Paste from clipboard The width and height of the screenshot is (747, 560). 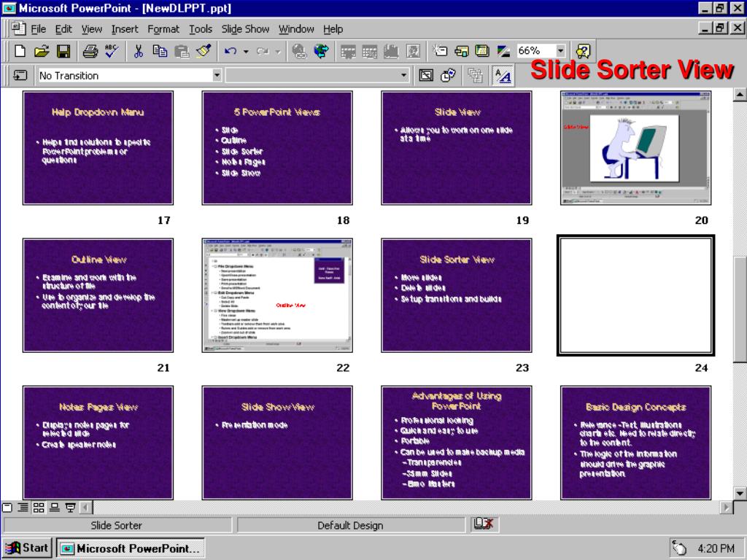point(182,51)
